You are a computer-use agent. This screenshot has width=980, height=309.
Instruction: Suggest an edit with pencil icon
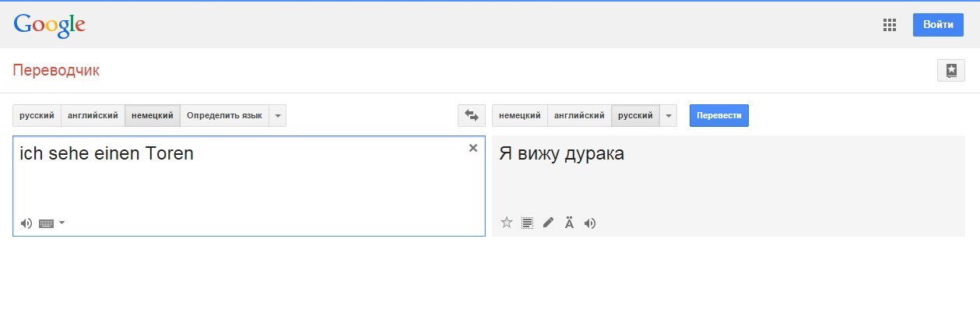pyautogui.click(x=548, y=223)
